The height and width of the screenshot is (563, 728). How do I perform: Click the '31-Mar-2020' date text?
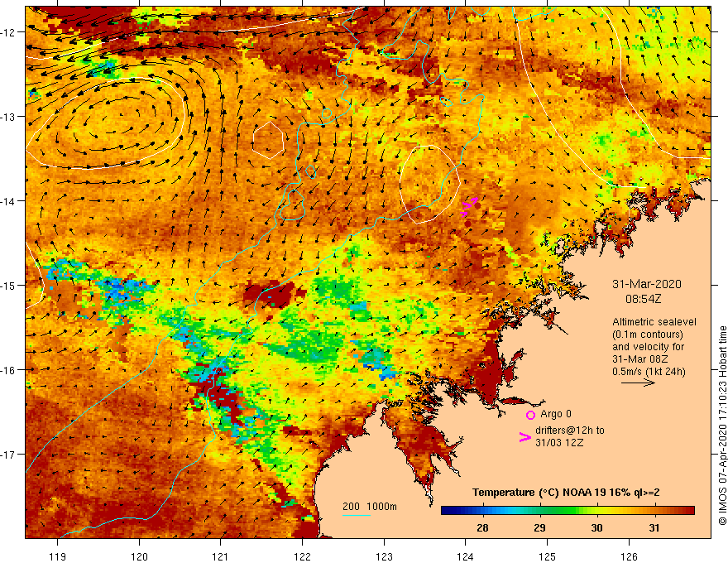click(x=647, y=284)
